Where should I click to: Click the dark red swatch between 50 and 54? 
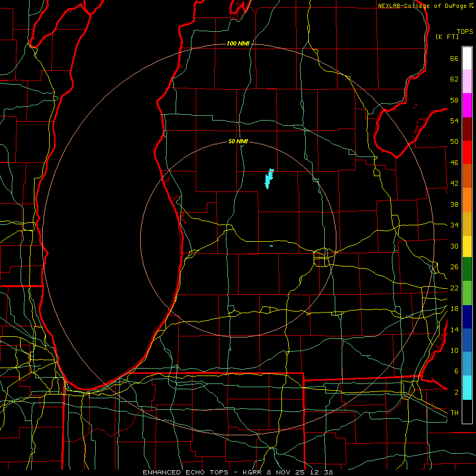(x=467, y=129)
